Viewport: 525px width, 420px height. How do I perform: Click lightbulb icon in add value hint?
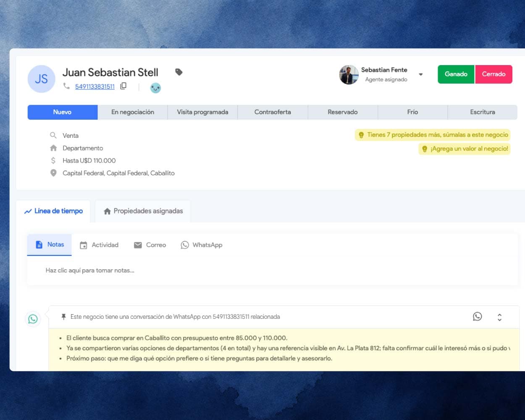tap(425, 149)
